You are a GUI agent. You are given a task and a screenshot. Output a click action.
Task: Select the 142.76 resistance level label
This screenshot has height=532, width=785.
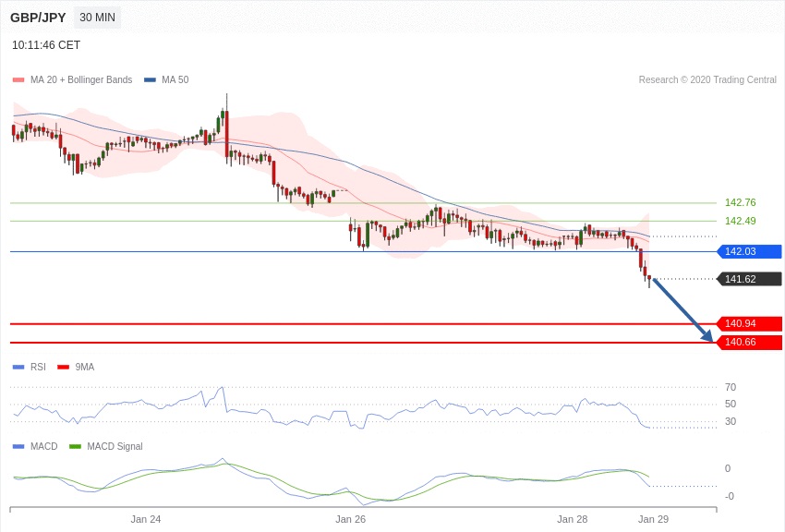(740, 202)
